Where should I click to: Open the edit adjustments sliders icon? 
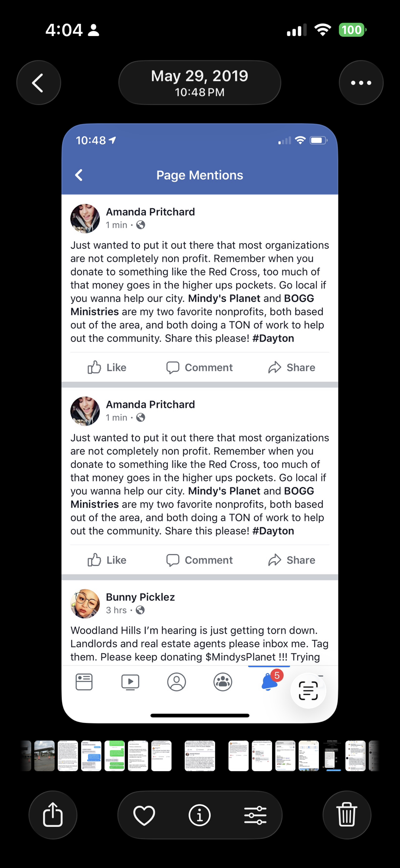pyautogui.click(x=255, y=815)
